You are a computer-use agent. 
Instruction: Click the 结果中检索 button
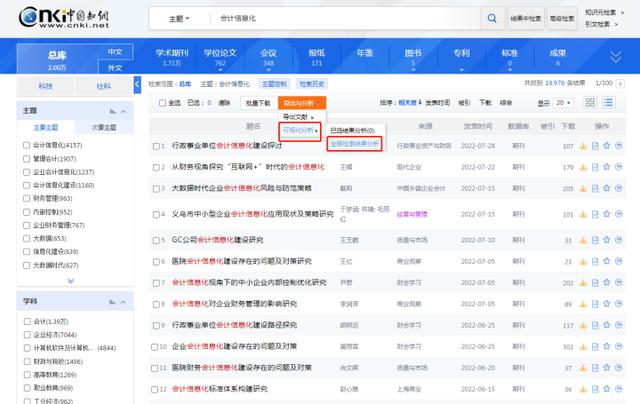click(526, 19)
